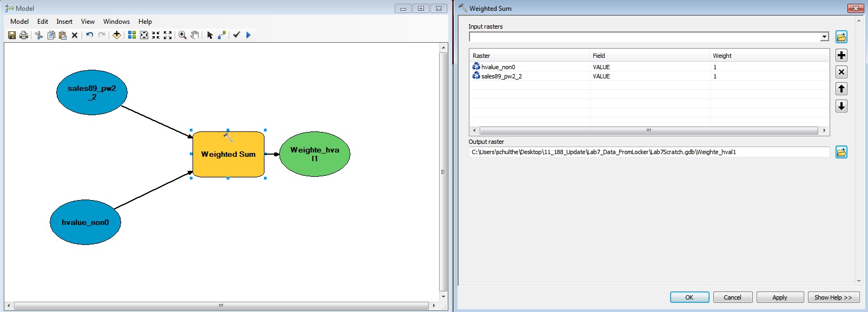
Task: Click Model canvas vertical scrollbar thumb
Action: 443,172
